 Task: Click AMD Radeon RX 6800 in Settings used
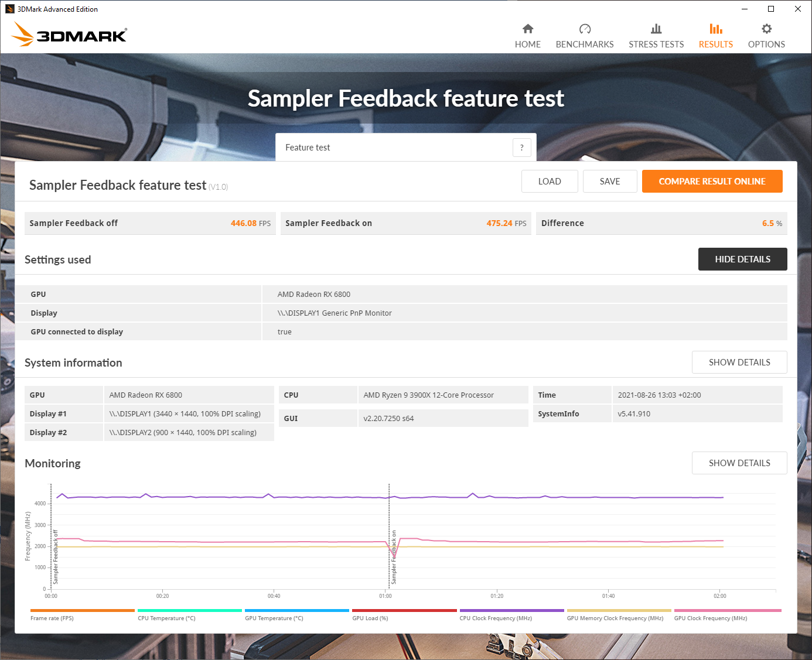[314, 295]
